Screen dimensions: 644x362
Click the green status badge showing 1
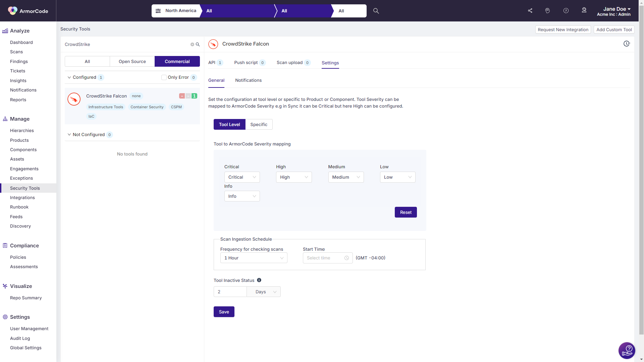coord(194,96)
